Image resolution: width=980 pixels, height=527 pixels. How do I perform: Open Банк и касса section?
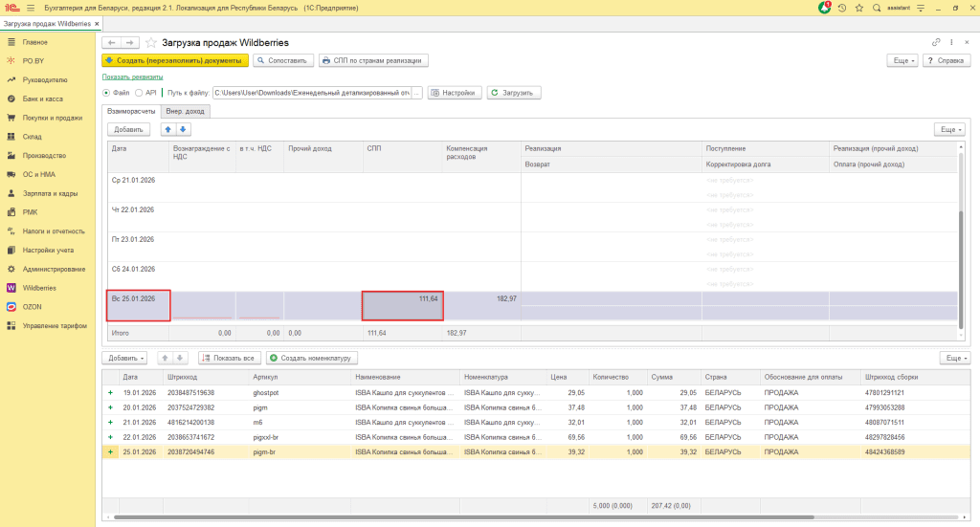point(42,99)
